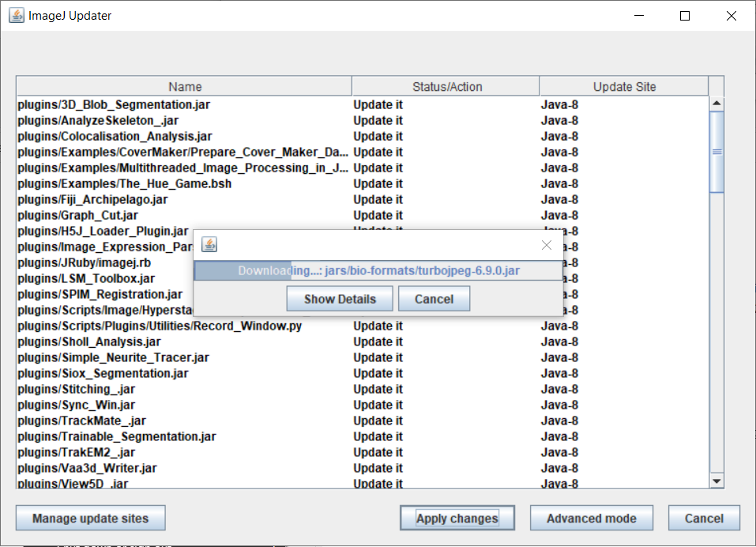Click 'Update it' status for Sholl_Analysis.jar

[x=378, y=342]
